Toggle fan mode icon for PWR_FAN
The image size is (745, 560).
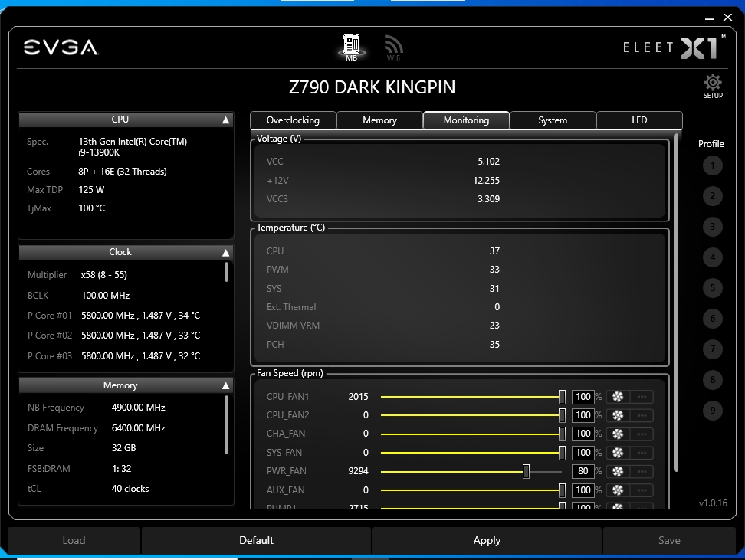coord(618,471)
